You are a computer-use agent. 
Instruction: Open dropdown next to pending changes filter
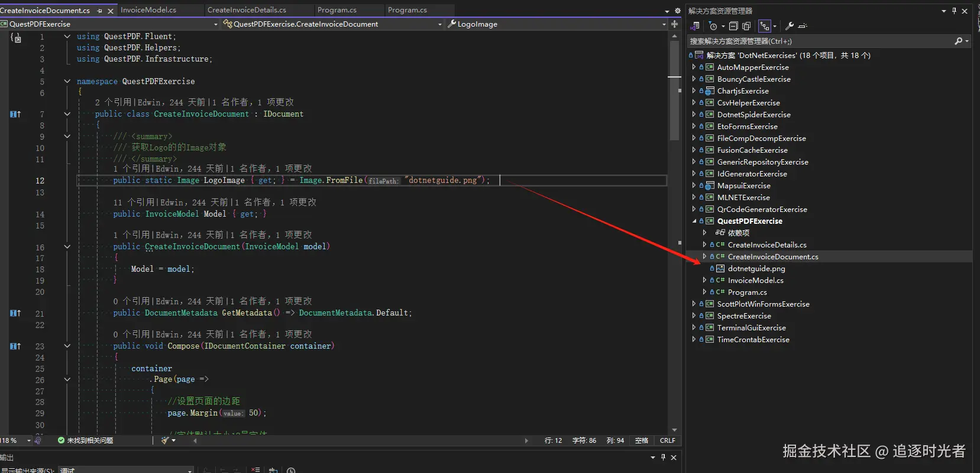[723, 26]
